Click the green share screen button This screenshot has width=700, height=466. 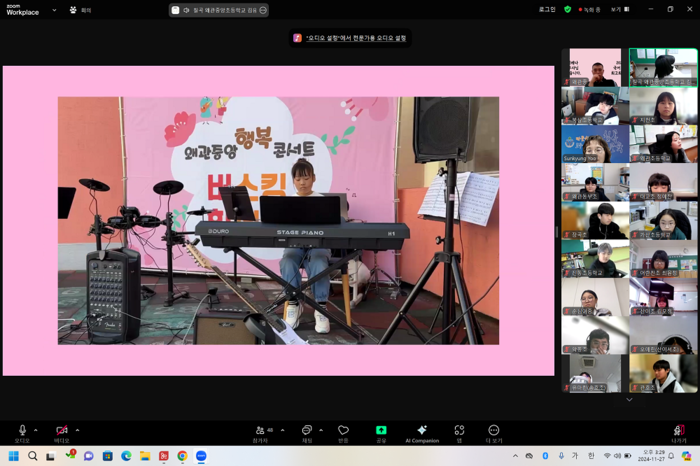pyautogui.click(x=381, y=432)
